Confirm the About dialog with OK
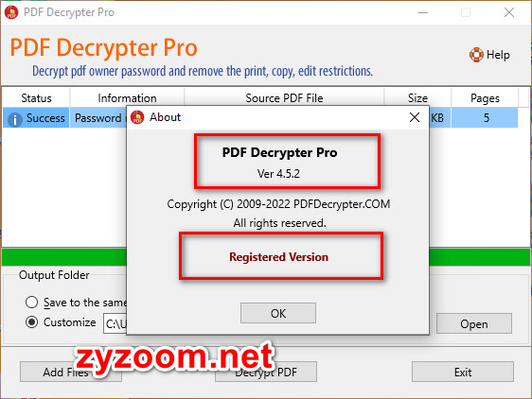The height and width of the screenshot is (399, 532). [x=278, y=313]
